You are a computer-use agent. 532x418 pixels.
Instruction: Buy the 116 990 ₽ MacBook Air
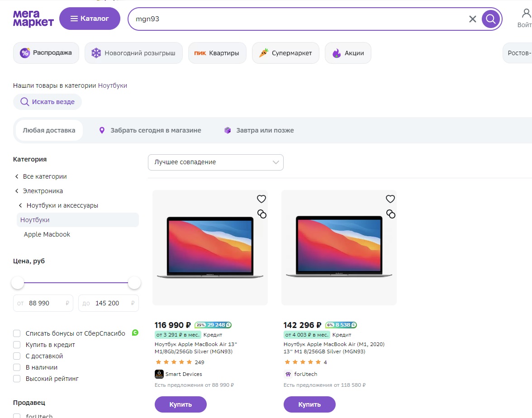tap(180, 404)
